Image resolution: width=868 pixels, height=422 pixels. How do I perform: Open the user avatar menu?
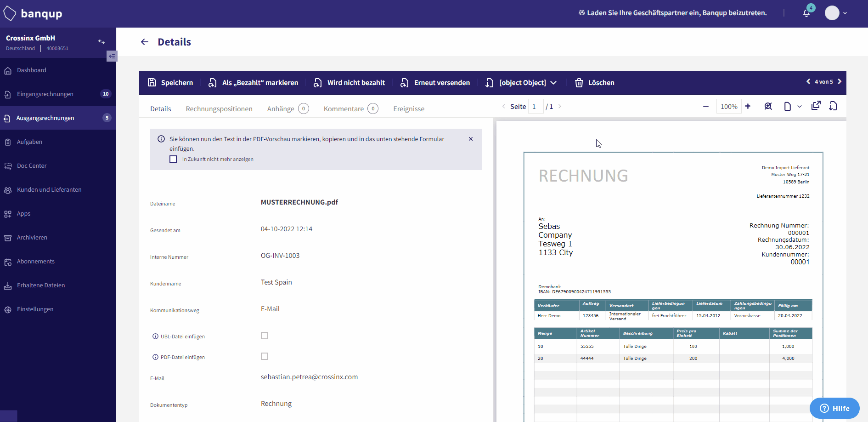point(836,13)
